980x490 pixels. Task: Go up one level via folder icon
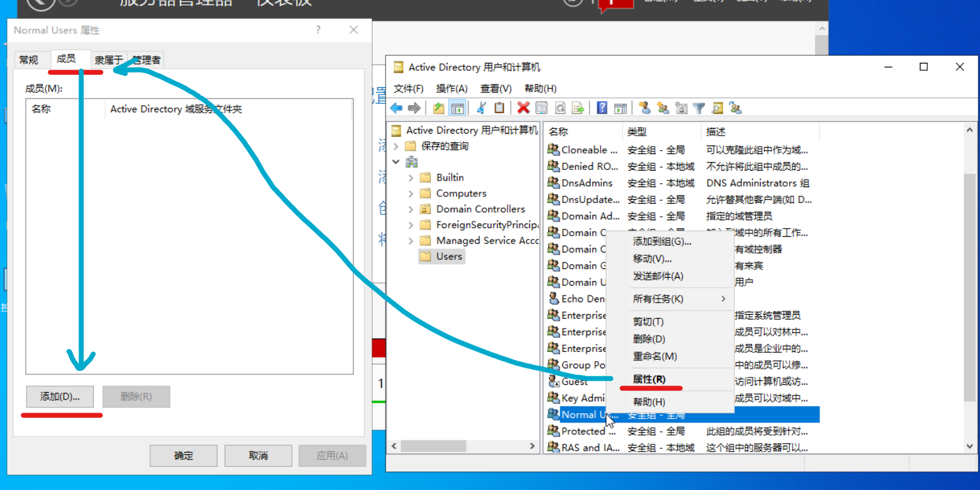pos(439,108)
